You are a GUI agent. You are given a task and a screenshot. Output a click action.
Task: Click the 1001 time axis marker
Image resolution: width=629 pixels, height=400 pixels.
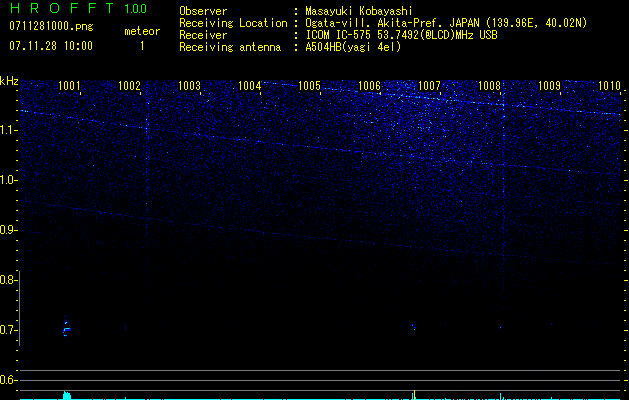[x=69, y=86]
